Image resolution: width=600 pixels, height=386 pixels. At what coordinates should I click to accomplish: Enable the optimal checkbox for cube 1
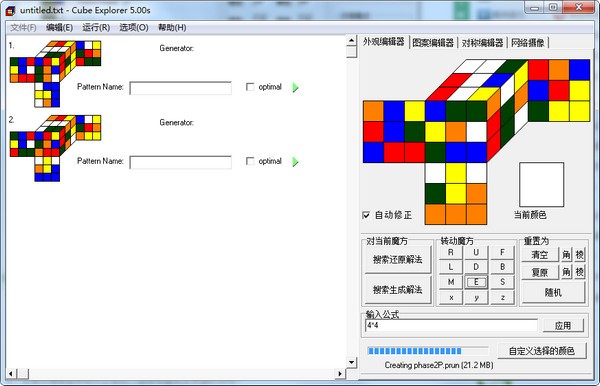click(x=250, y=87)
